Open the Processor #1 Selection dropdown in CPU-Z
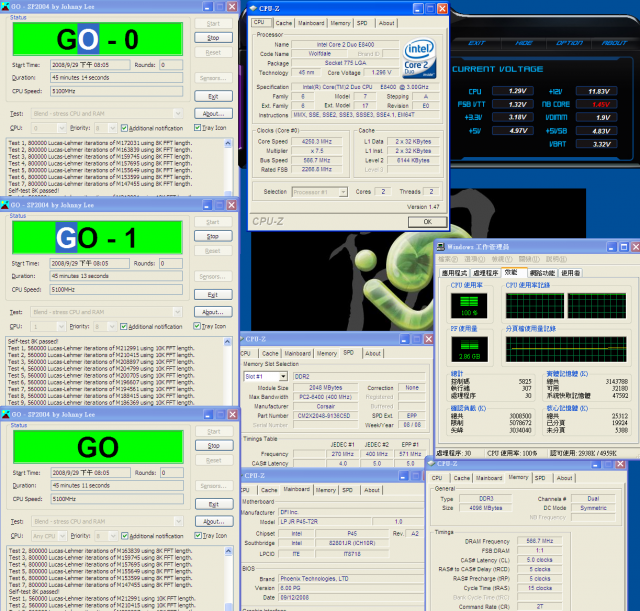The height and width of the screenshot is (611, 640). [343, 192]
